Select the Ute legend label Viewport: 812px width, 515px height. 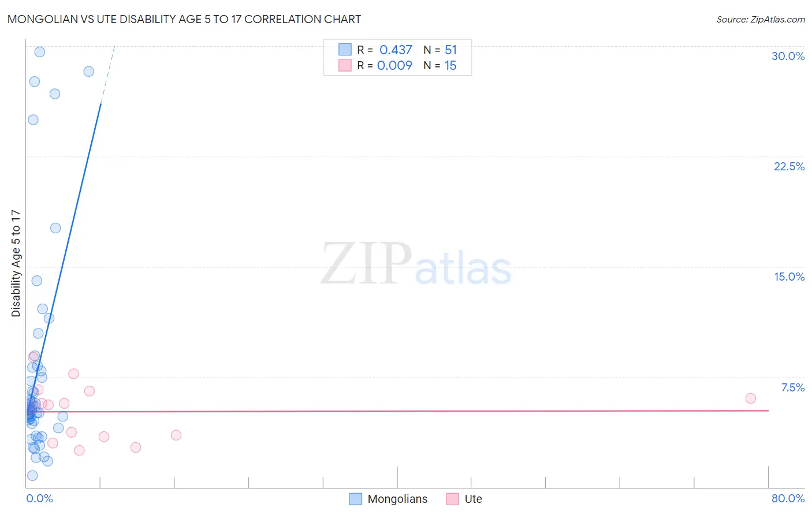[473, 499]
